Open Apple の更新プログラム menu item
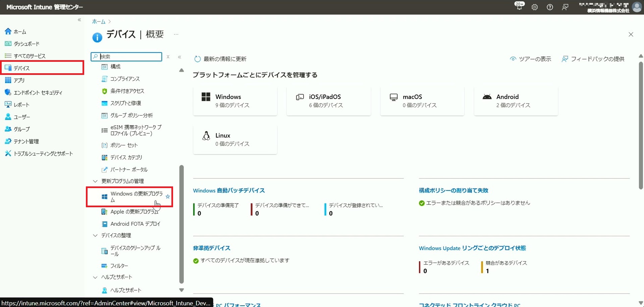The height and width of the screenshot is (307, 644). pyautogui.click(x=134, y=212)
